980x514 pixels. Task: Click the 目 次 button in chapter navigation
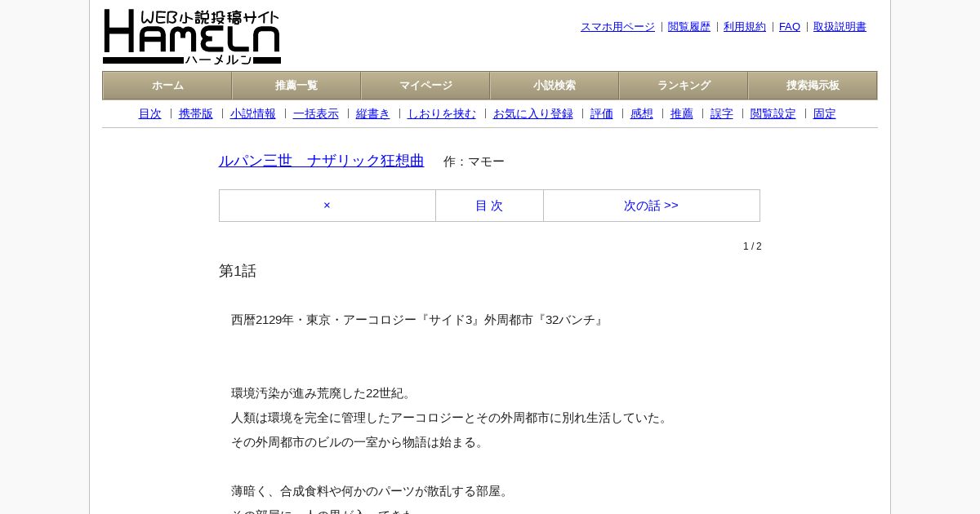489,206
